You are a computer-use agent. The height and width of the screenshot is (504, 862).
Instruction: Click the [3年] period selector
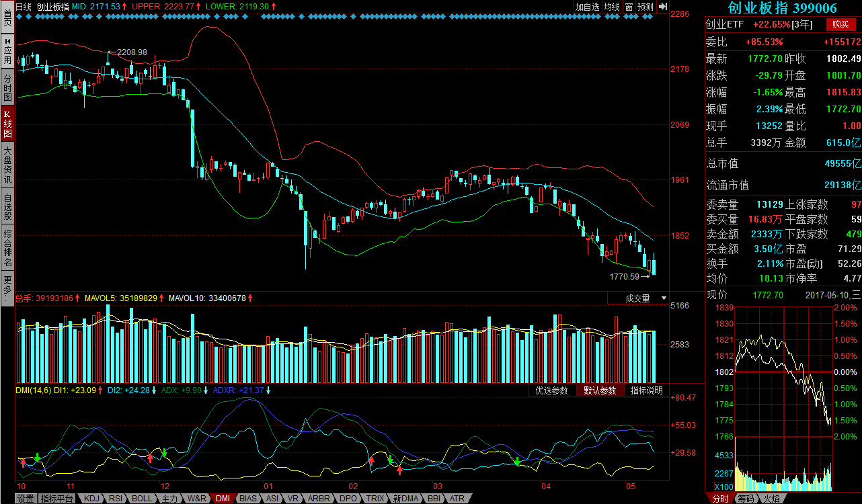click(802, 24)
